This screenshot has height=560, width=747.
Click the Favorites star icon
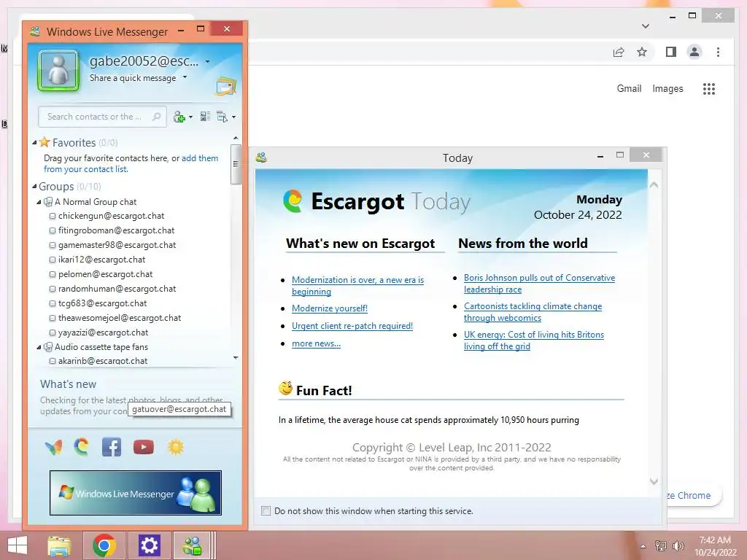pos(44,142)
